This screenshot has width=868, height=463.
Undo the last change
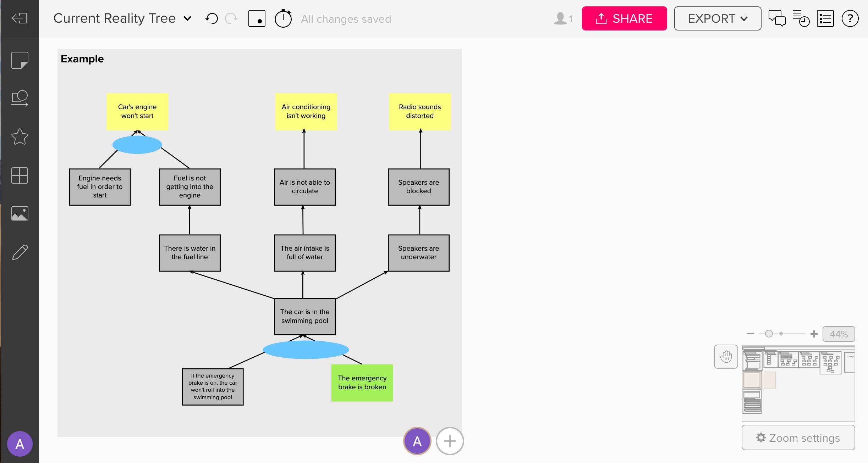211,18
